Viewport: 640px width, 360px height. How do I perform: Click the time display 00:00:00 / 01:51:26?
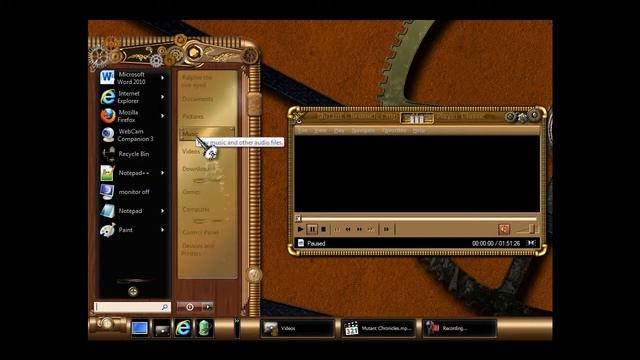(x=496, y=244)
